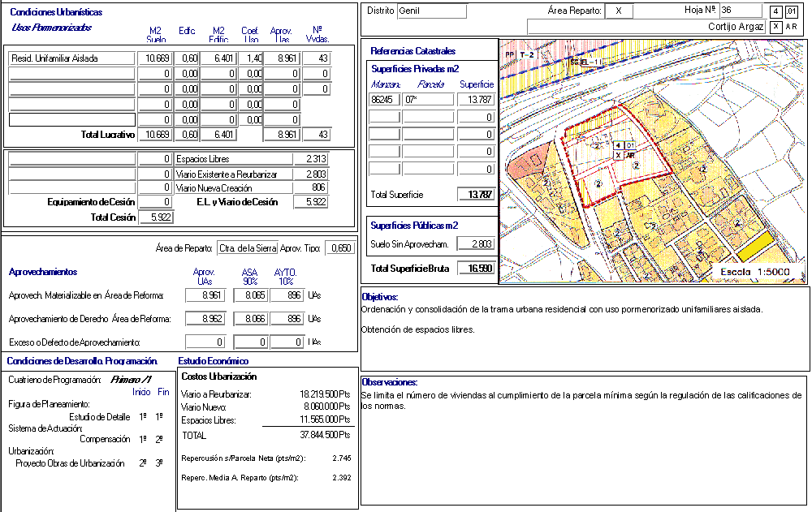Toggle the X checkbox next to AR header
812x512 pixels.
point(776,27)
